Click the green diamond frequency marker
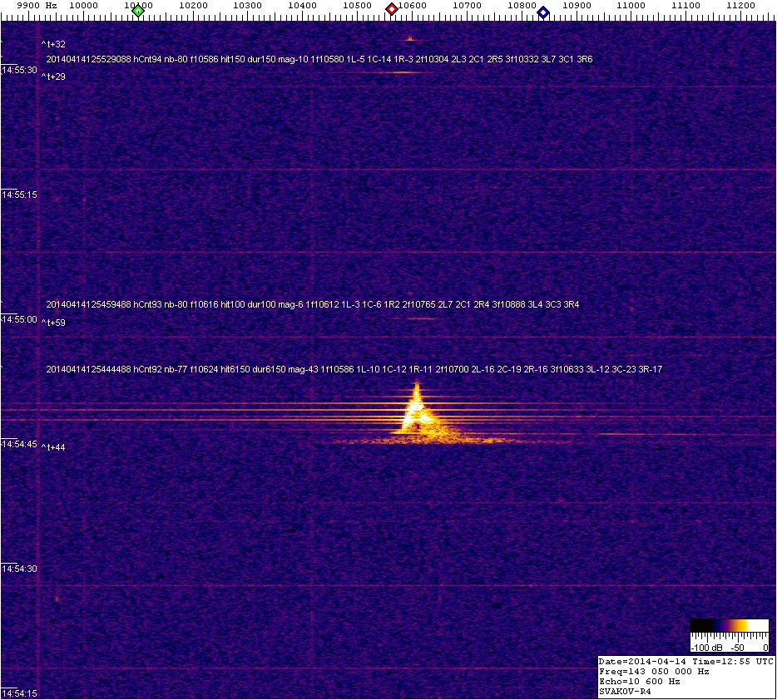 138,11
